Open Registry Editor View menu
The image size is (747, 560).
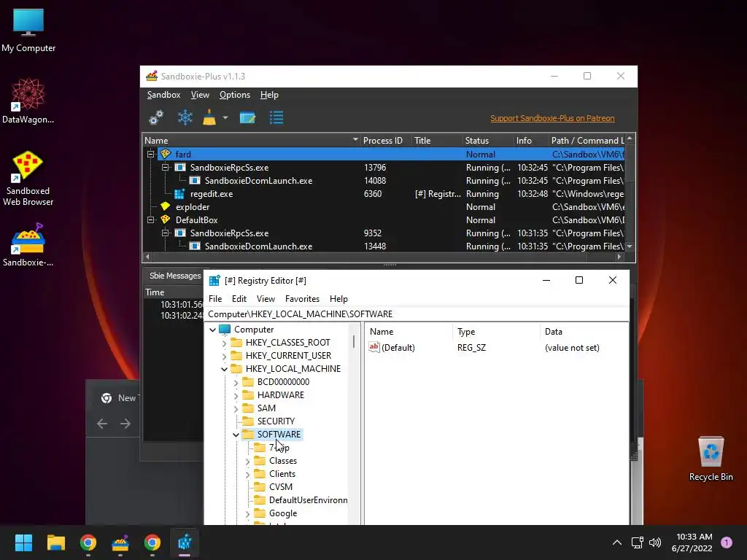pyautogui.click(x=266, y=298)
